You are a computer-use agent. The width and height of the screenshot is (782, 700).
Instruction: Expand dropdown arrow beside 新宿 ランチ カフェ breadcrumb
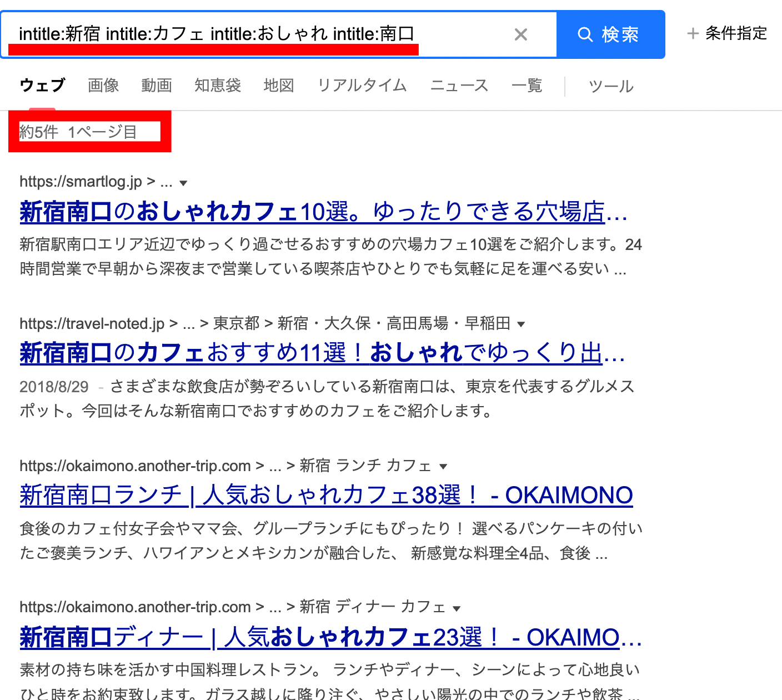coord(443,467)
